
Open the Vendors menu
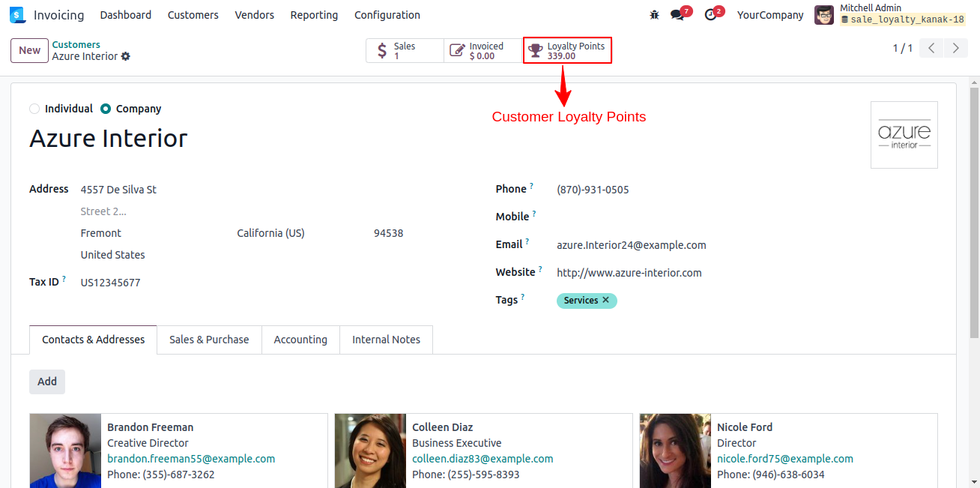click(255, 15)
